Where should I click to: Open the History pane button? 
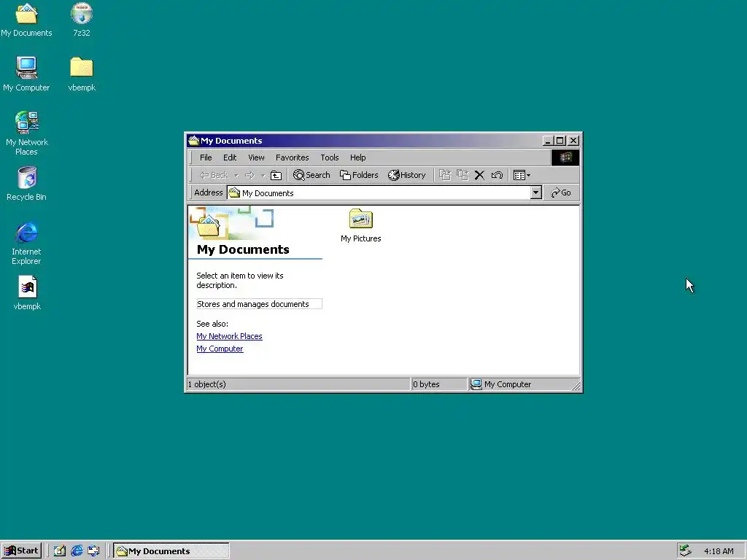pos(407,175)
